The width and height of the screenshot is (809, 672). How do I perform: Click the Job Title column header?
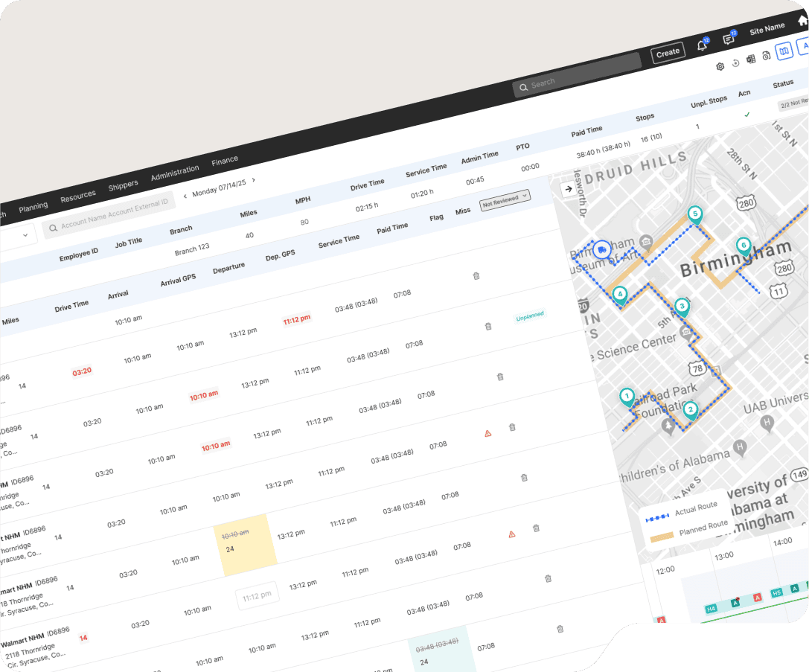pyautogui.click(x=129, y=243)
